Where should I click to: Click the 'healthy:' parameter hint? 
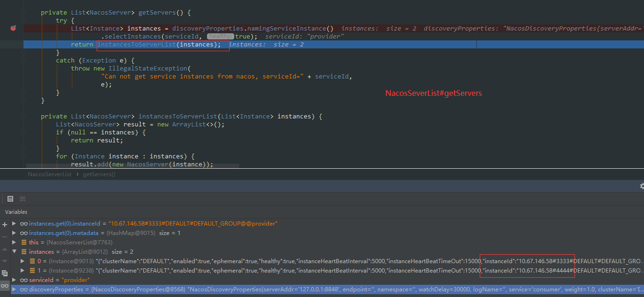tap(220, 37)
